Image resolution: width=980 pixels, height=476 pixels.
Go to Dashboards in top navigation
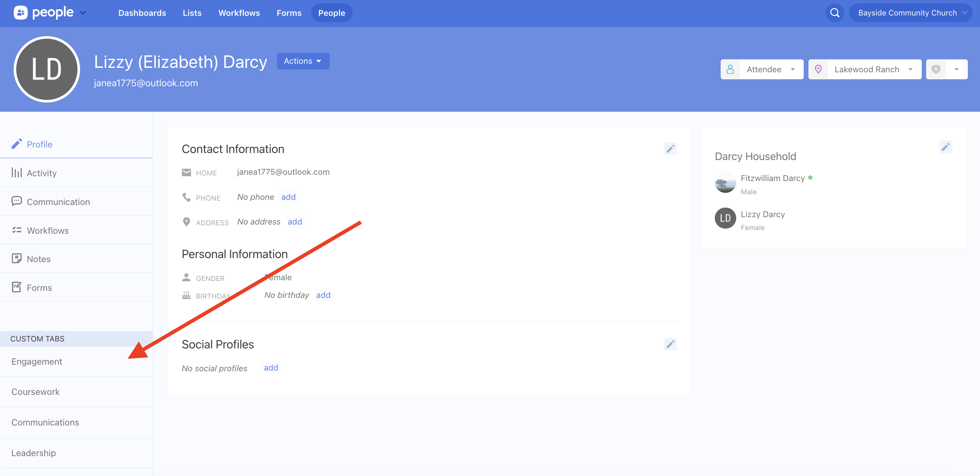tap(142, 13)
